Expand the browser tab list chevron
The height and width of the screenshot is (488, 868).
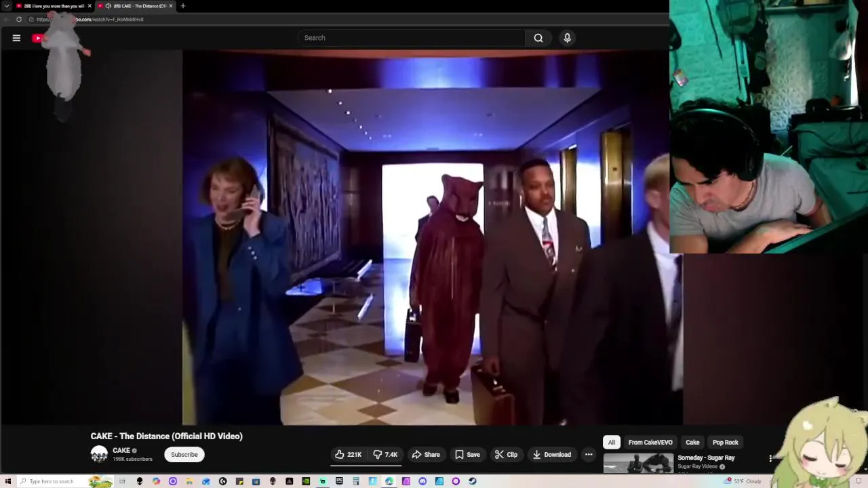coord(7,6)
